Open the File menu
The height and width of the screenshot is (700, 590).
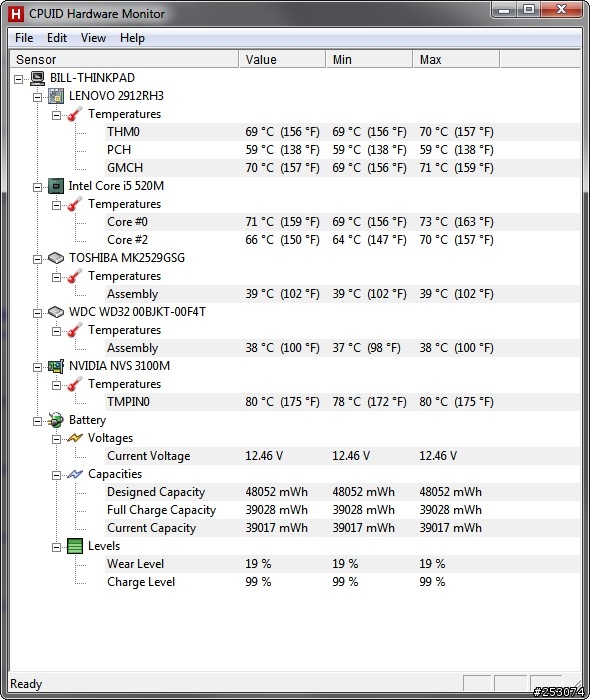click(24, 38)
